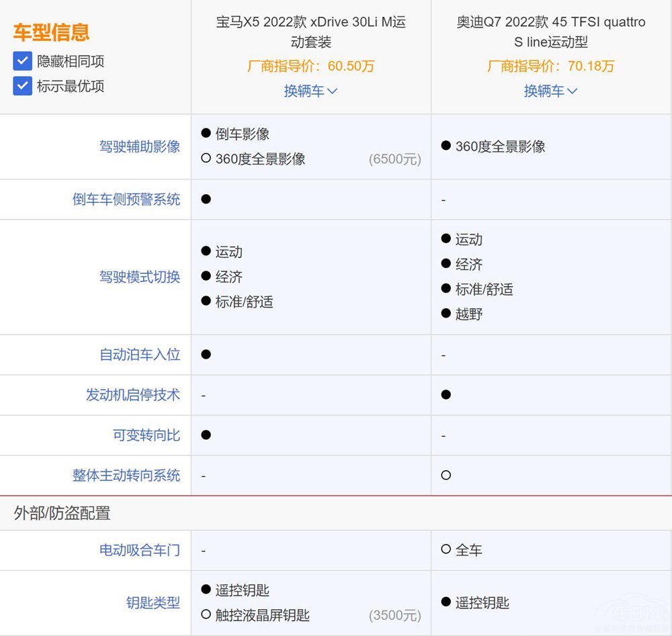Click the BMW X5 guide price 60.50万
This screenshot has width=672, height=636.
click(310, 66)
